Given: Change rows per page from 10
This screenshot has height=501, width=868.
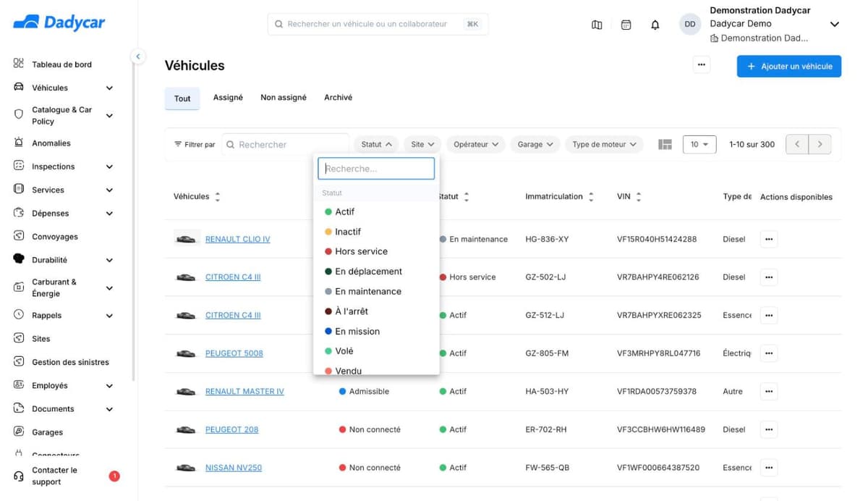Looking at the screenshot, I should click(699, 144).
